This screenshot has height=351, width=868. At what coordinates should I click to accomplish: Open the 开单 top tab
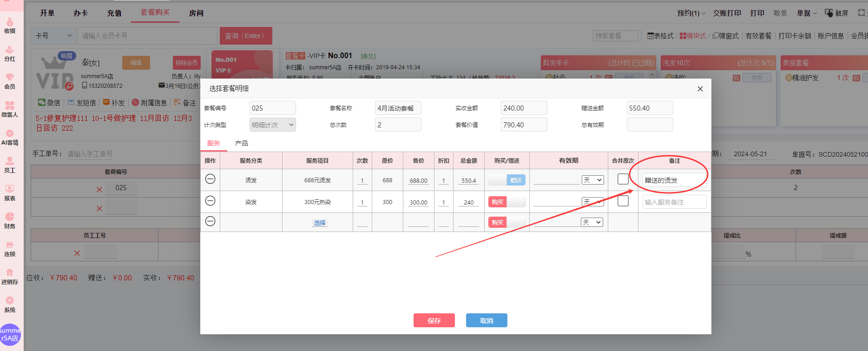coord(47,13)
